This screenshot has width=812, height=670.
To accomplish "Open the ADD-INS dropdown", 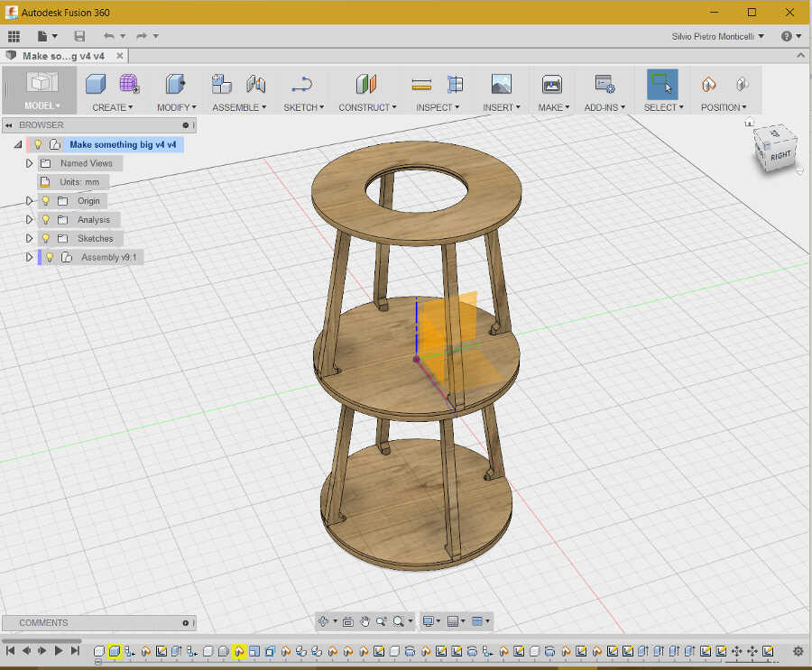I will pos(604,107).
